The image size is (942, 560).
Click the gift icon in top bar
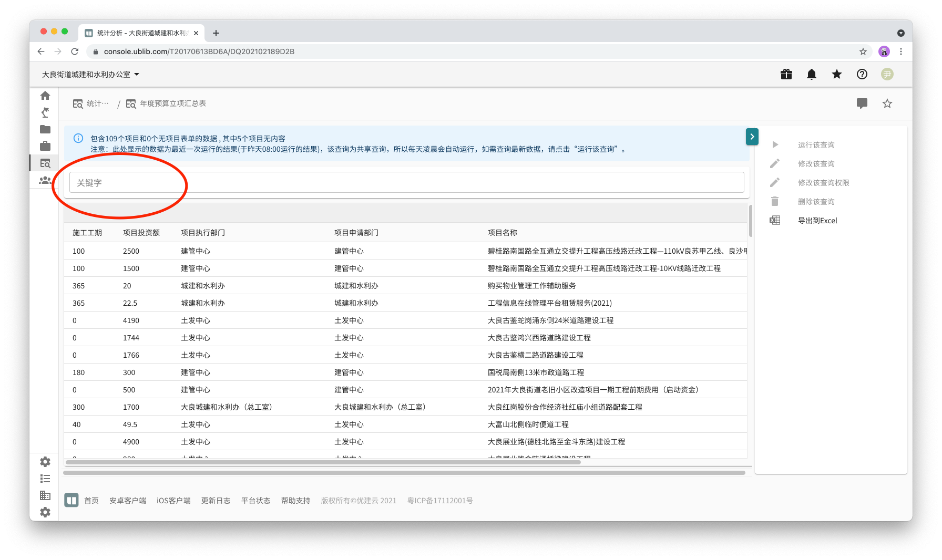(786, 74)
